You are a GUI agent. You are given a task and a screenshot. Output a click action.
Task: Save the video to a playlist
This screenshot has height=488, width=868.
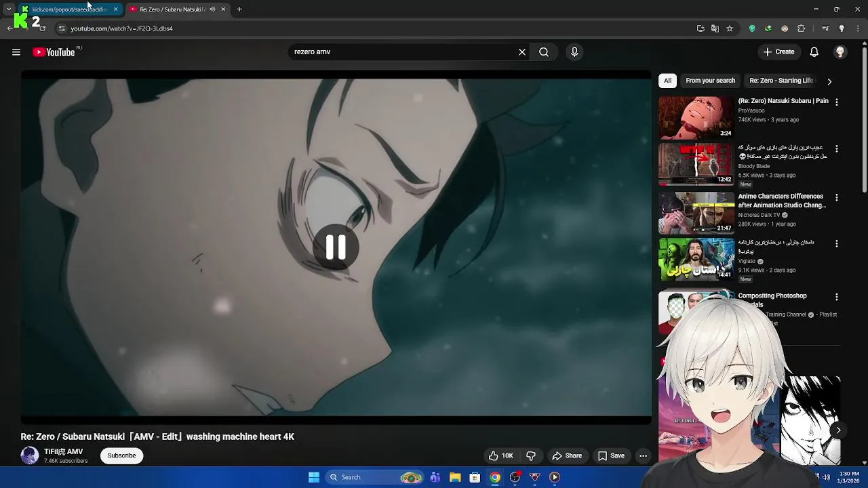click(x=611, y=455)
